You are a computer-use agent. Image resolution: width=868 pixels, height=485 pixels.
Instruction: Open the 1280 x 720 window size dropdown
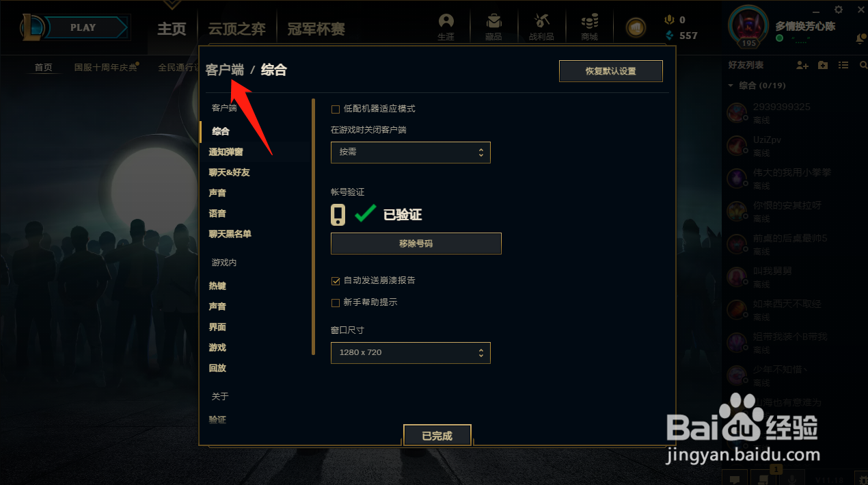pyautogui.click(x=411, y=352)
